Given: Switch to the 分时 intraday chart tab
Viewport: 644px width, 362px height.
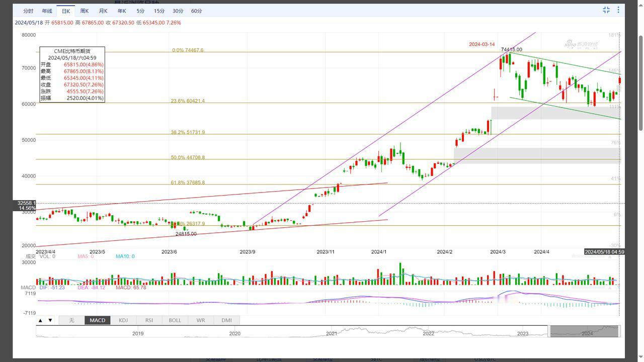Looking at the screenshot, I should 28,11.
